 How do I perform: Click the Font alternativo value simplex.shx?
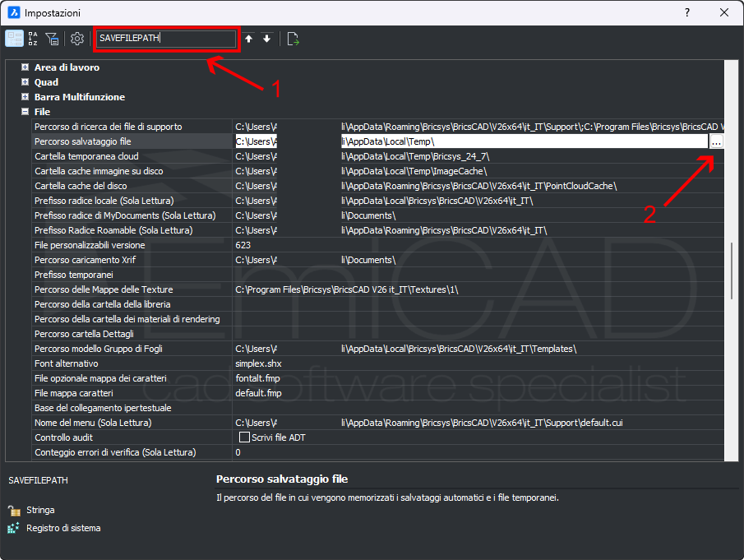[258, 363]
